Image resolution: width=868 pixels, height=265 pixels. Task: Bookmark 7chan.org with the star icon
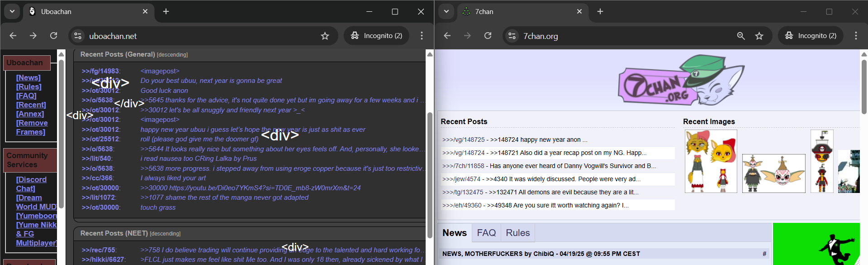[759, 36]
